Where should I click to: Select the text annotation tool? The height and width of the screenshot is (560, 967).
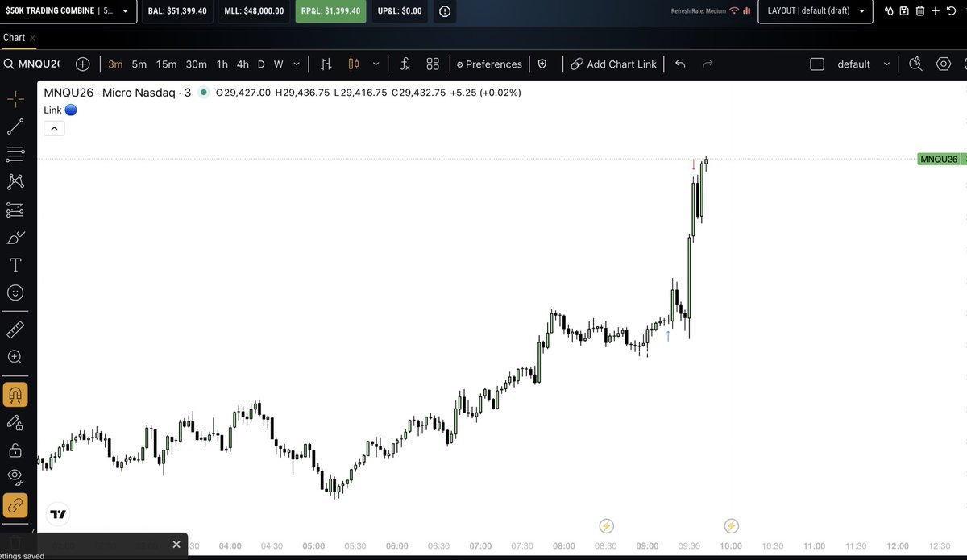coord(15,265)
